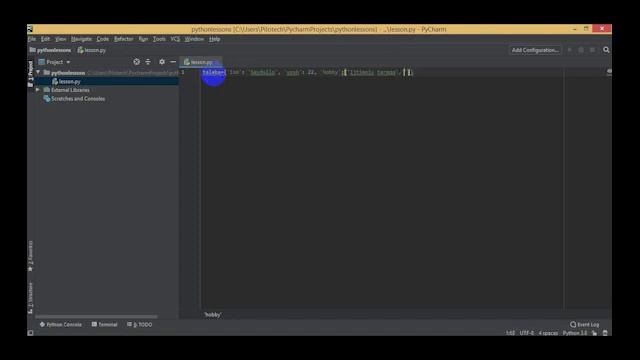Open the Tools menu
The height and width of the screenshot is (360, 640).
point(159,39)
